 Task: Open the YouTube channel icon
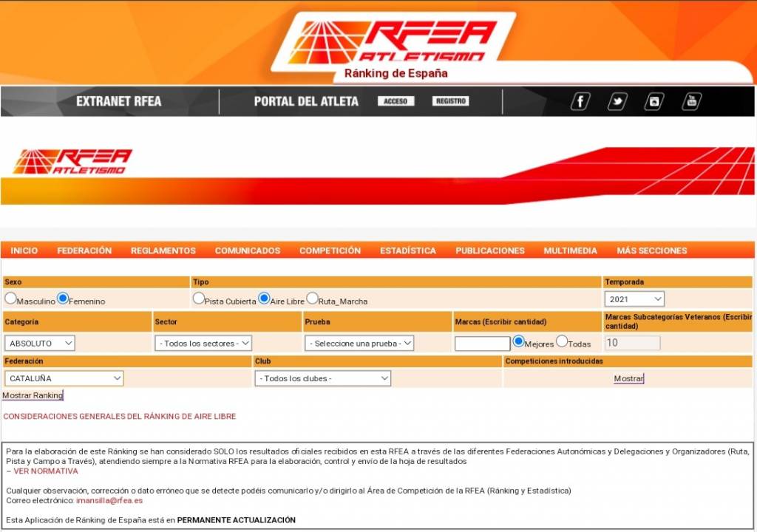click(x=691, y=101)
